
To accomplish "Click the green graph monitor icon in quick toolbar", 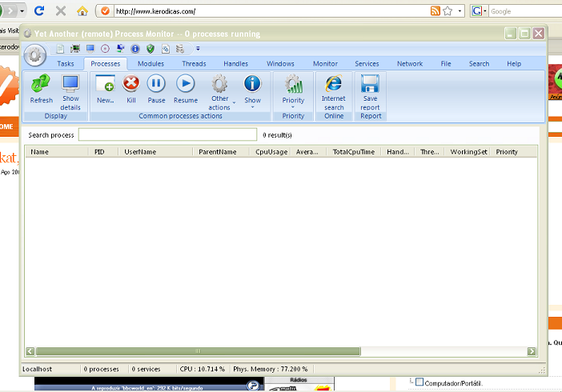I will pos(75,48).
